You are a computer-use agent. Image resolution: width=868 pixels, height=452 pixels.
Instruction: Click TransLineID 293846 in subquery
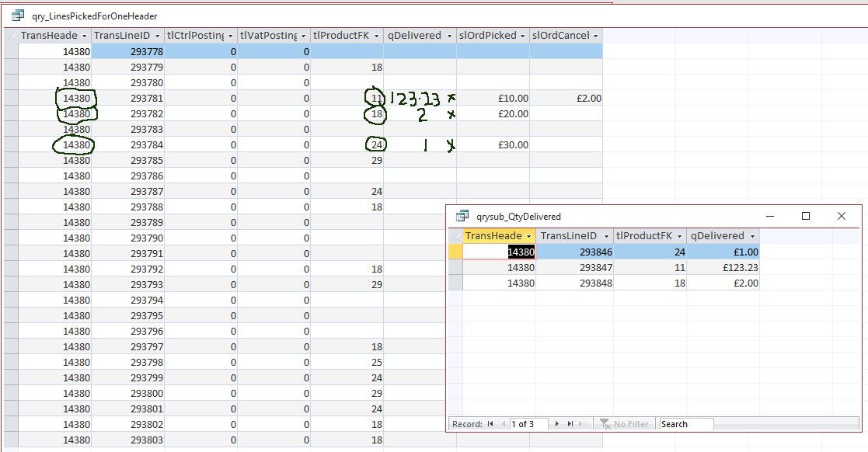point(574,252)
